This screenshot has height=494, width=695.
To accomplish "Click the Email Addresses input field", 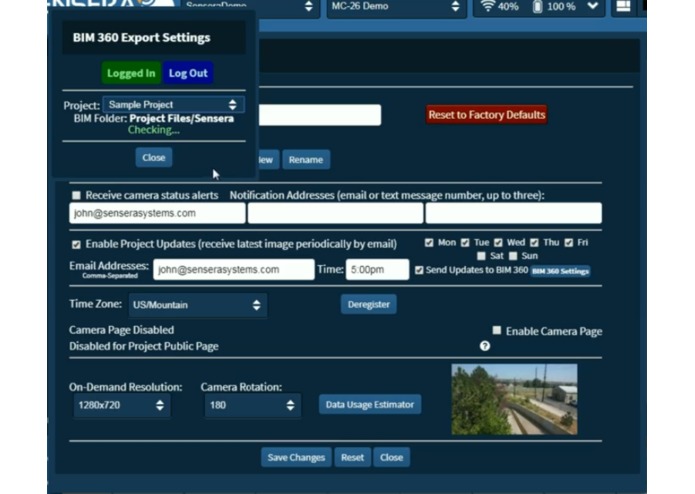I will pos(234,269).
